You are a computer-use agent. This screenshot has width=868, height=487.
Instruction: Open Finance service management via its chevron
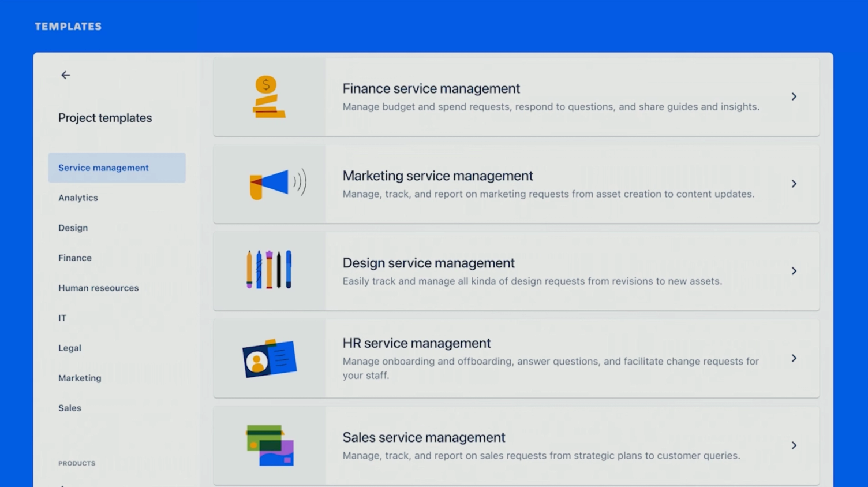point(794,96)
